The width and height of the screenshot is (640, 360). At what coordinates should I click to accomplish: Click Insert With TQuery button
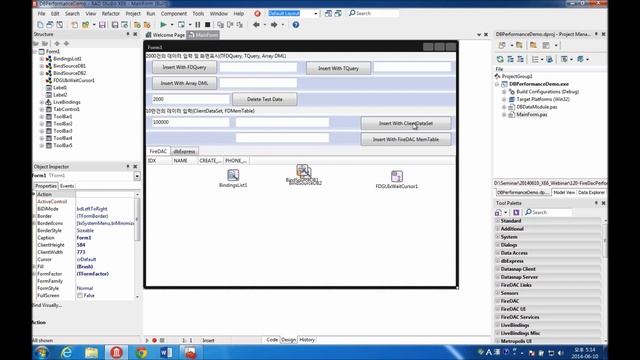tap(338, 68)
